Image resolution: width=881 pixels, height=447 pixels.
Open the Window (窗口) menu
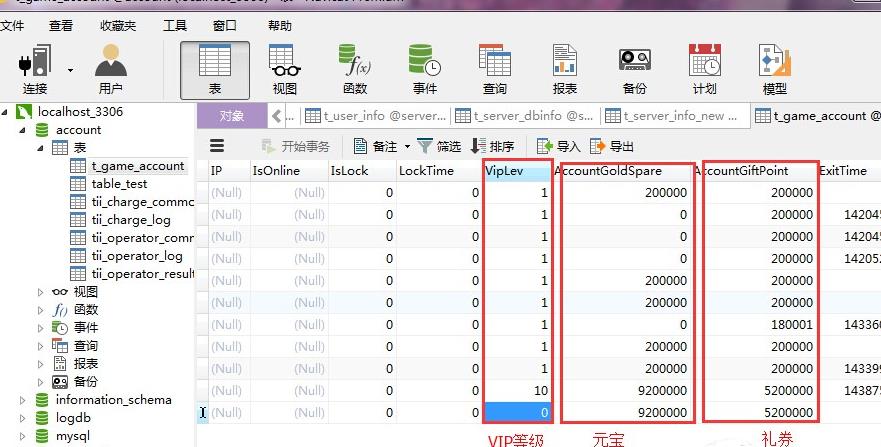225,26
